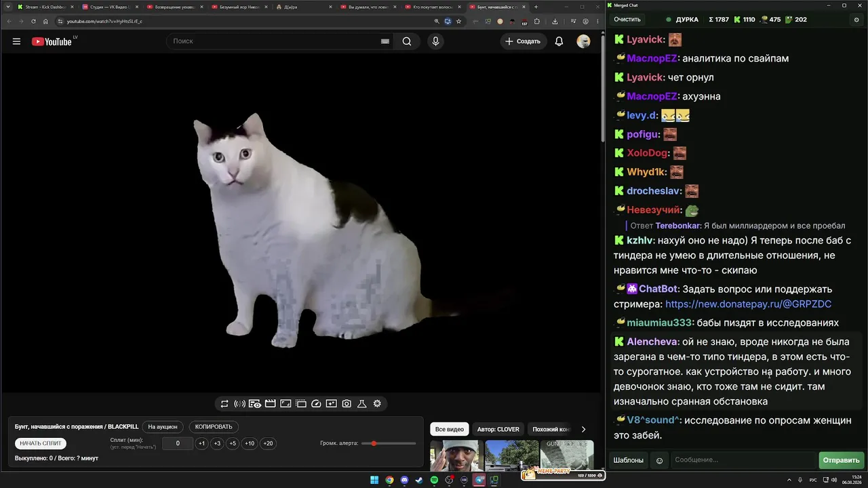Open Chrome from the taskbar
Image resolution: width=868 pixels, height=488 pixels.
pos(389,480)
